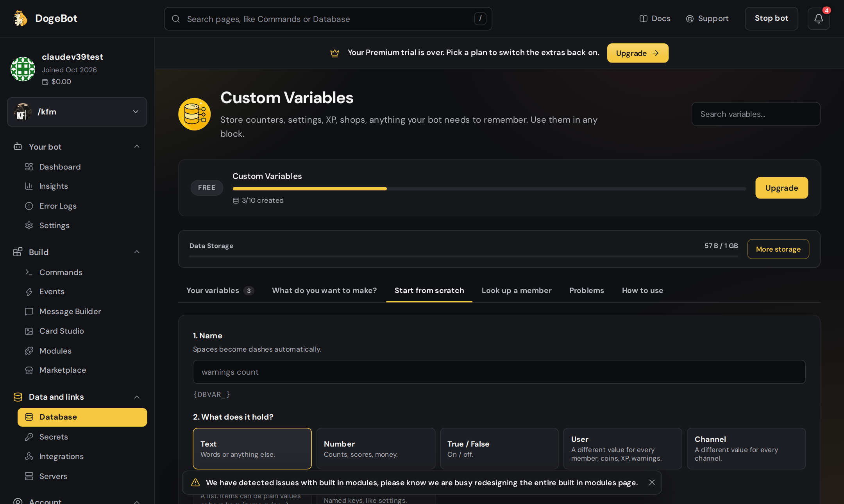
Task: Open Insights chart icon in sidebar
Action: [29, 186]
